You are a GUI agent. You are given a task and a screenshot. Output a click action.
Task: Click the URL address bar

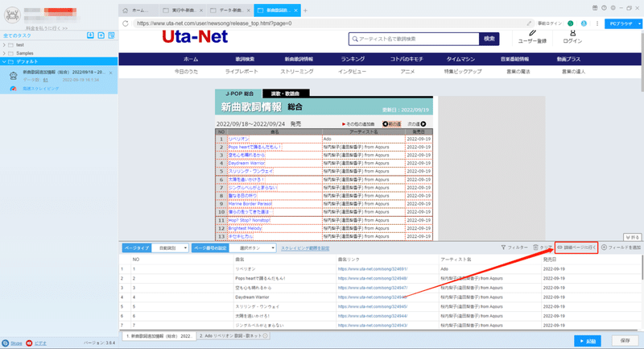tap(328, 23)
